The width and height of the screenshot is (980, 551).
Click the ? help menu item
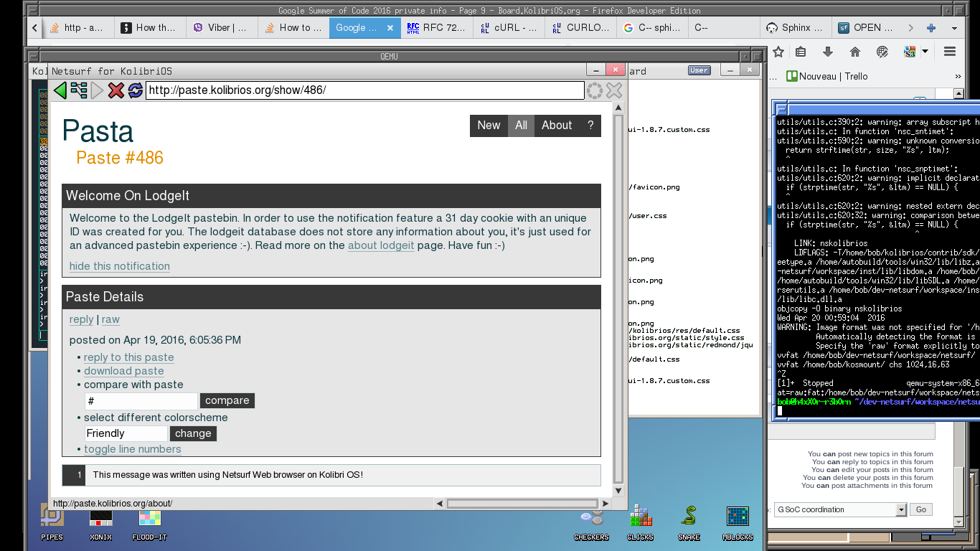point(590,126)
